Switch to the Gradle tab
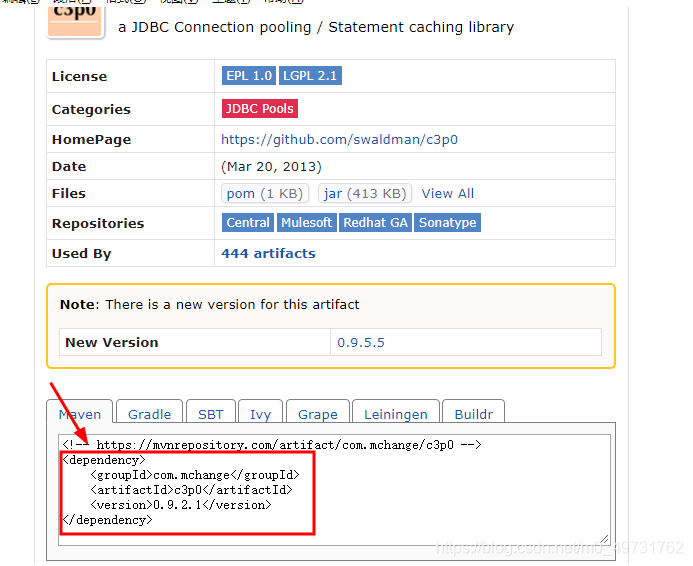The image size is (693, 566). coord(149,412)
